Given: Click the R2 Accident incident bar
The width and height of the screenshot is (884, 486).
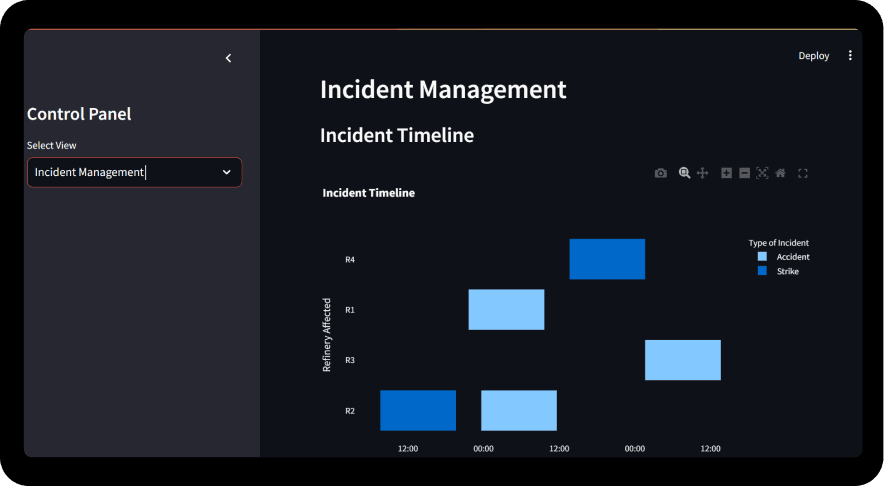Looking at the screenshot, I should [x=519, y=410].
